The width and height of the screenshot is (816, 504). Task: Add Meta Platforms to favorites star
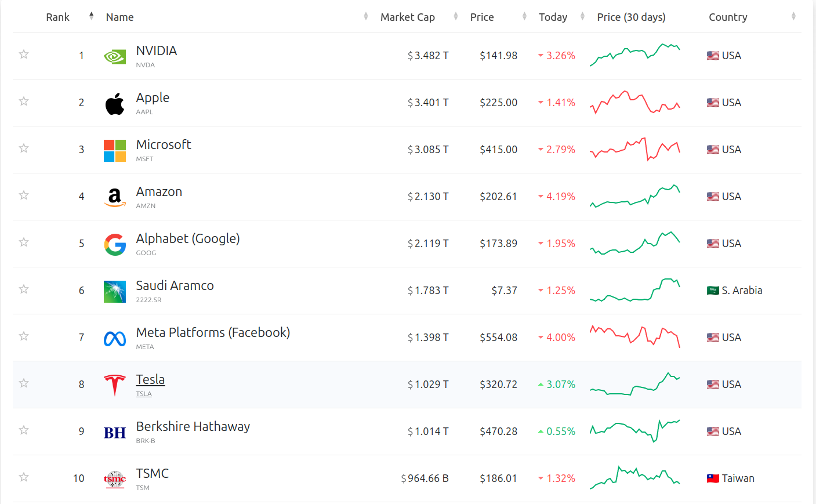tap(24, 336)
